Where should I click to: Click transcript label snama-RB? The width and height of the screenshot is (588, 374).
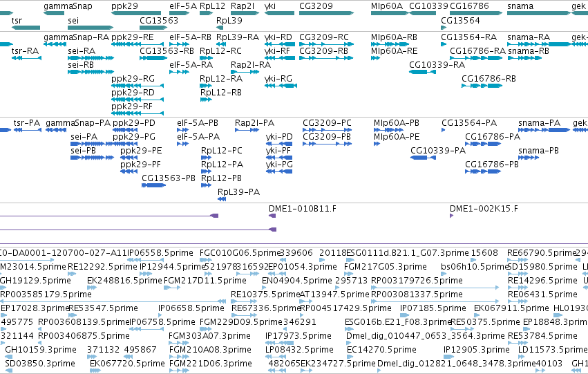click(x=529, y=51)
